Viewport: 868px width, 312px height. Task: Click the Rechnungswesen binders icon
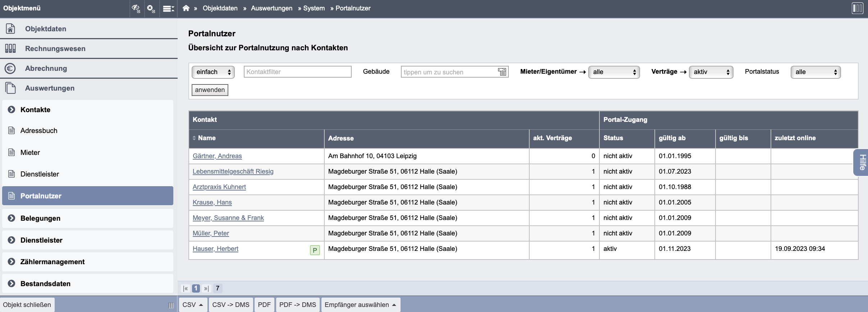click(x=10, y=48)
